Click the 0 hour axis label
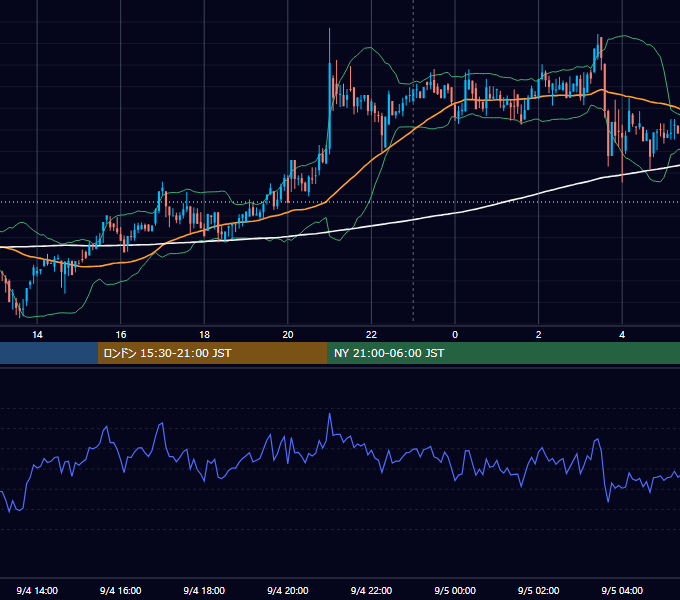Screen dimensions: 680x600 click(x=455, y=335)
